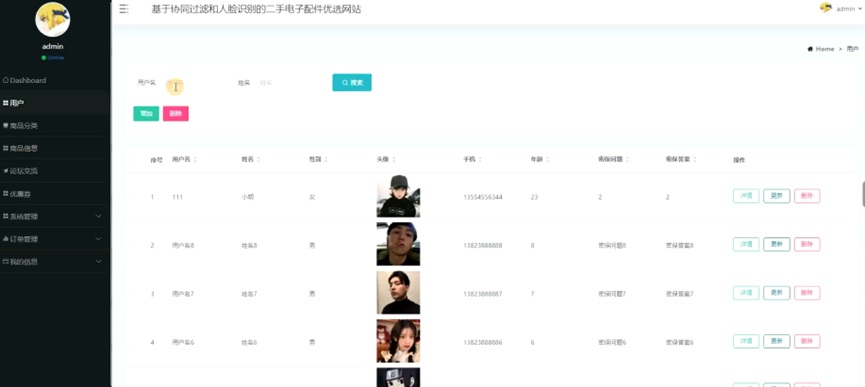Click the pink batch delete button

[x=176, y=114]
